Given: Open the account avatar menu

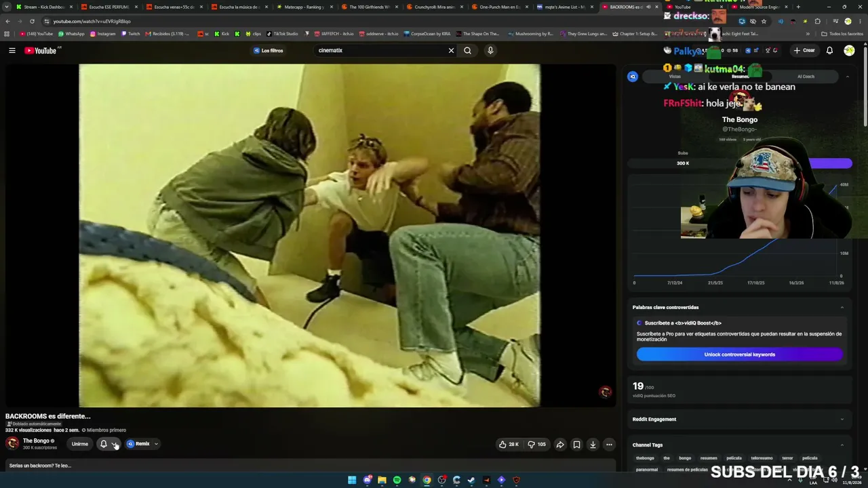Looking at the screenshot, I should [849, 50].
